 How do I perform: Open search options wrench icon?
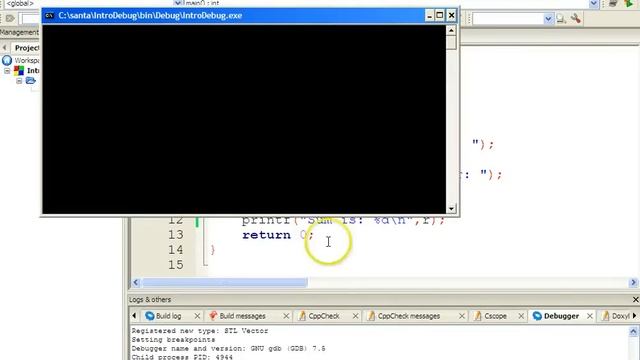pos(576,18)
